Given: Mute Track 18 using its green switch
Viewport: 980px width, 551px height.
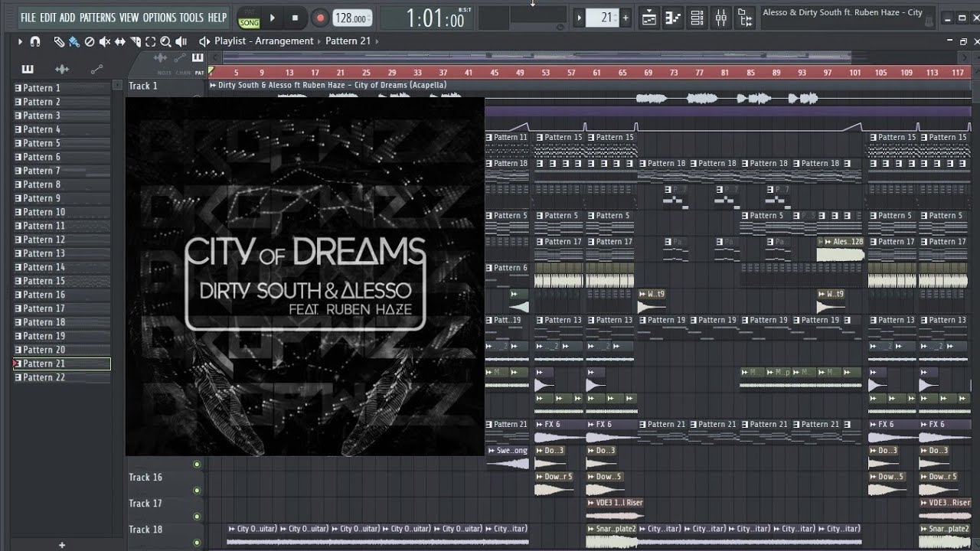Looking at the screenshot, I should (197, 543).
